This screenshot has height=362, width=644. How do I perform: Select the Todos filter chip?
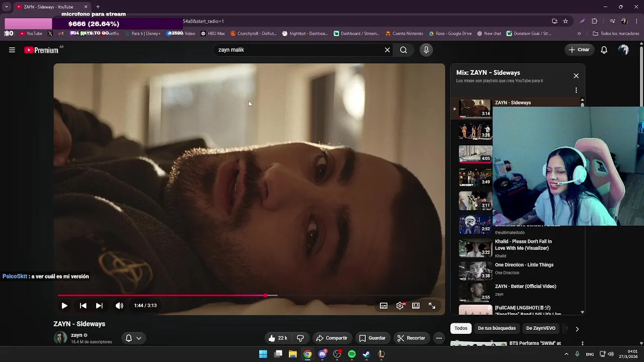click(461, 328)
